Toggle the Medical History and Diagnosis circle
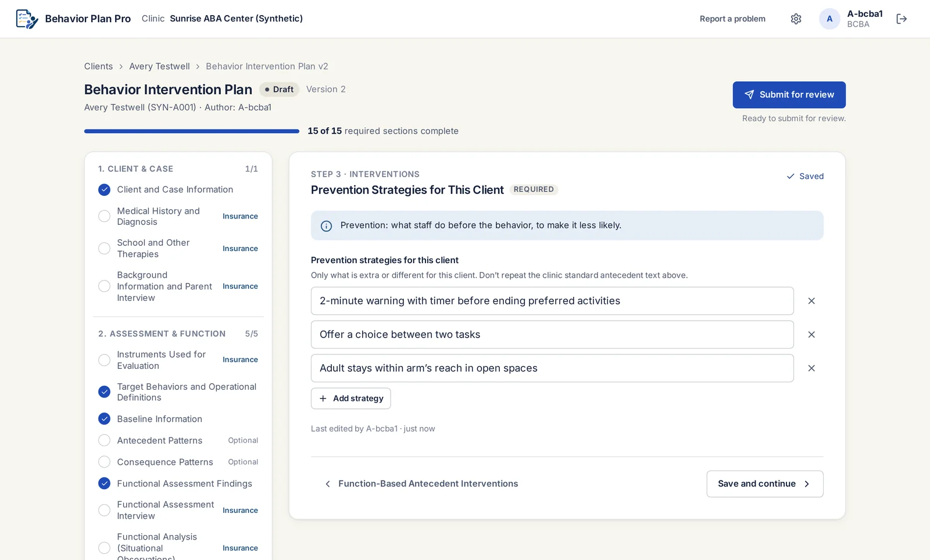 pyautogui.click(x=104, y=216)
